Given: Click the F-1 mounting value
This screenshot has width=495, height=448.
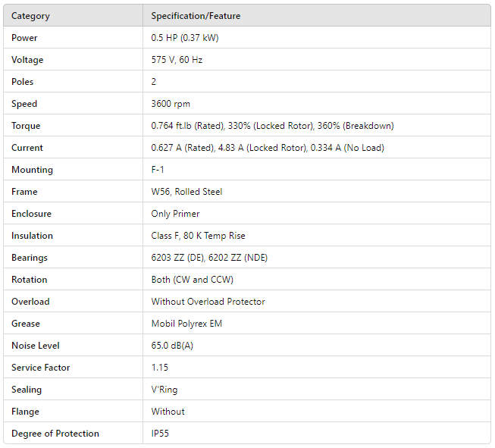Looking at the screenshot, I should coord(158,170).
